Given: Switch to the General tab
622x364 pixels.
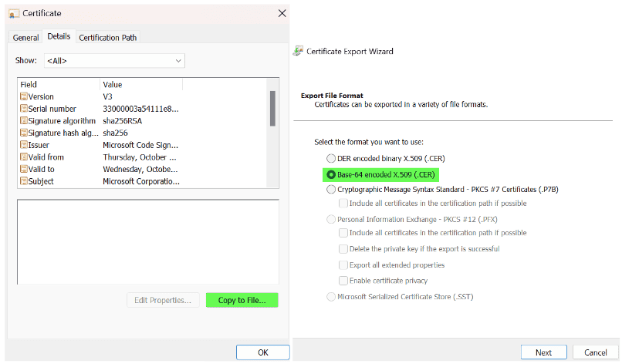Looking at the screenshot, I should click(x=25, y=38).
